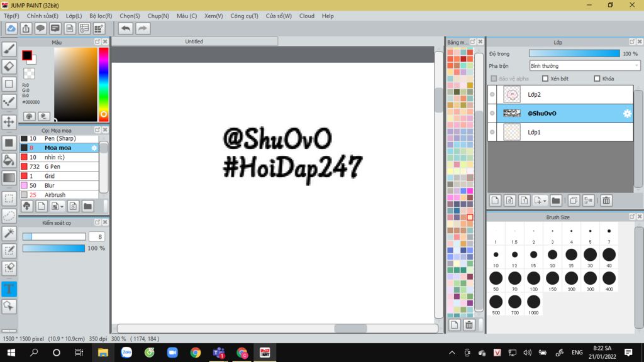Open Google Chrome from the taskbar

pyautogui.click(x=196, y=353)
